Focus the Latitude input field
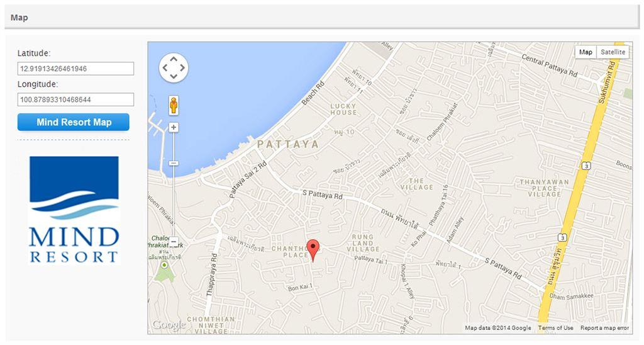The image size is (644, 345). click(x=75, y=69)
